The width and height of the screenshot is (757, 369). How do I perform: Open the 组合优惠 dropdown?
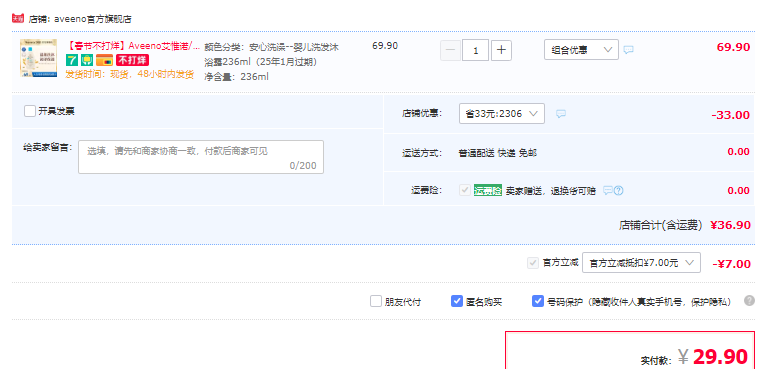pyautogui.click(x=581, y=49)
